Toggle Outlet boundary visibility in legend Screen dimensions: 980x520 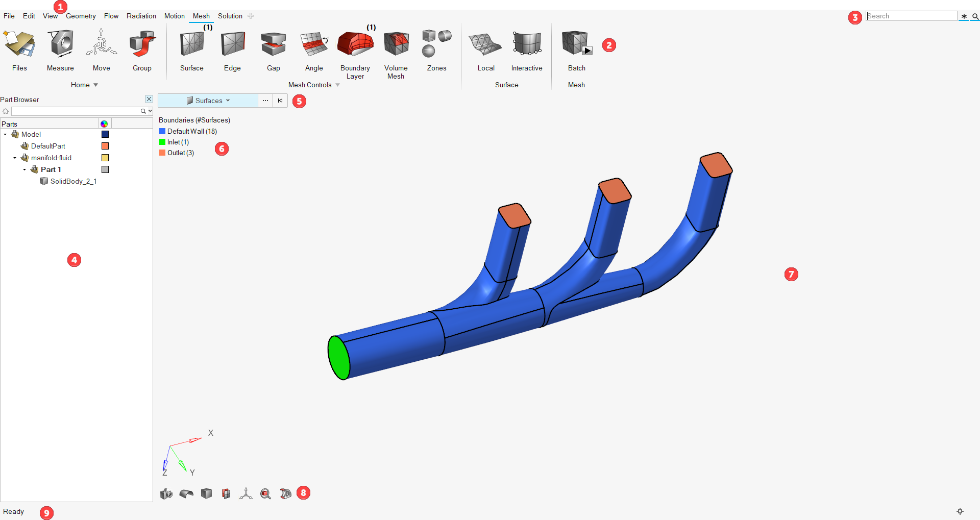pos(162,153)
